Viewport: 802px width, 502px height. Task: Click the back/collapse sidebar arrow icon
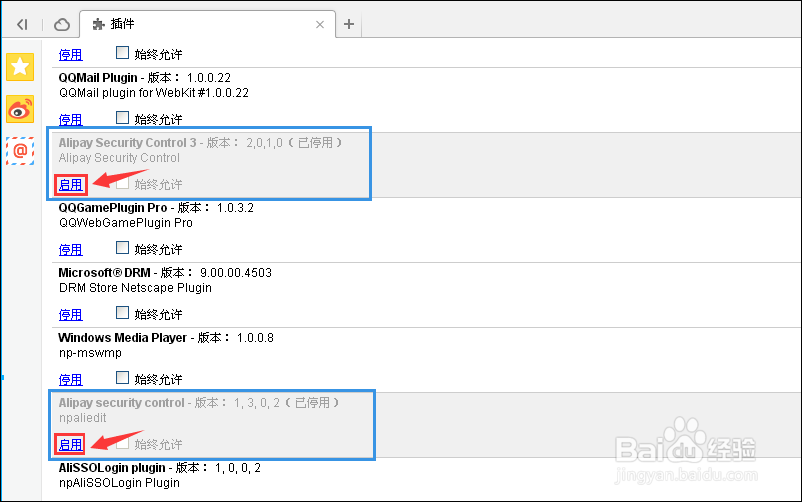22,24
